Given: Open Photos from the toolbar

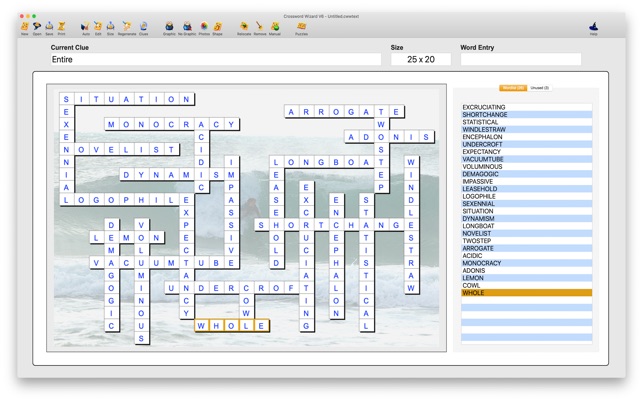Looking at the screenshot, I should pyautogui.click(x=204, y=26).
